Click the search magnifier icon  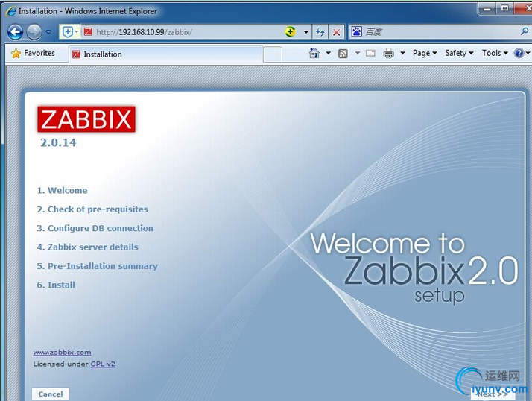525,31
